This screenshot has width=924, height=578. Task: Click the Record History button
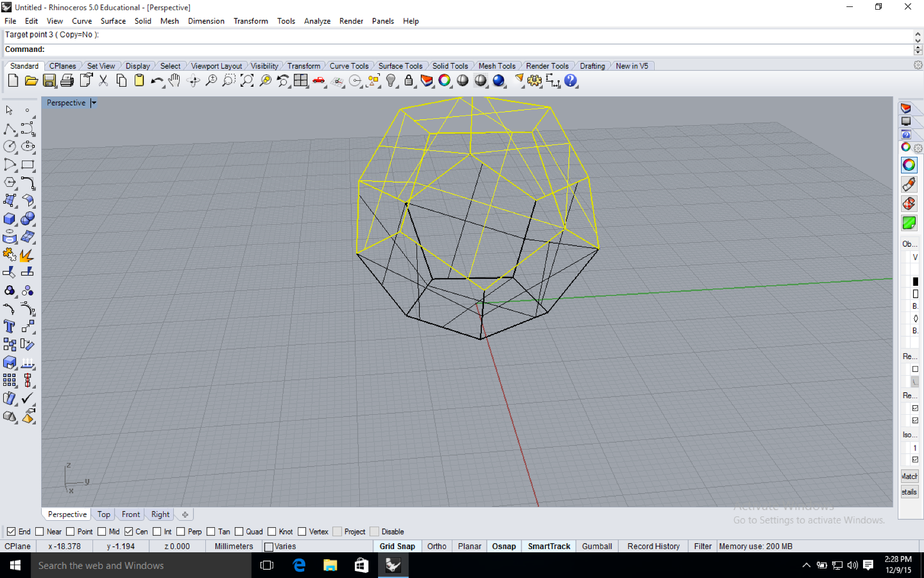[653, 546]
